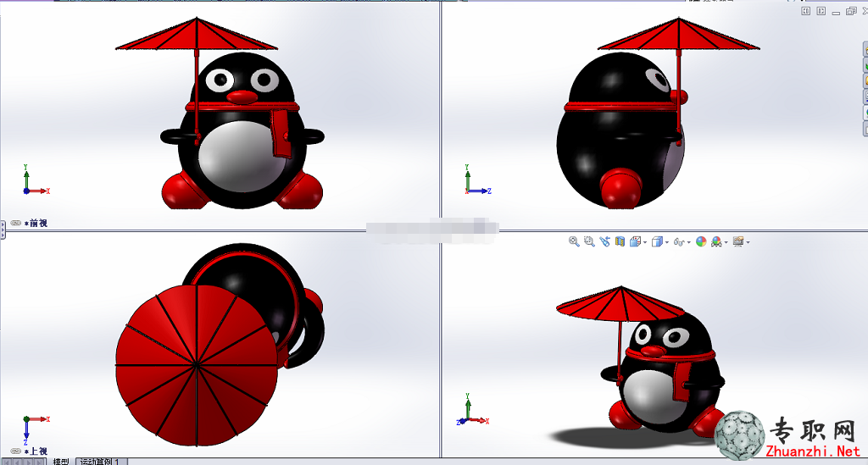Image resolution: width=868 pixels, height=465 pixels.
Task: Click the Apply Scene icon
Action: [716, 241]
